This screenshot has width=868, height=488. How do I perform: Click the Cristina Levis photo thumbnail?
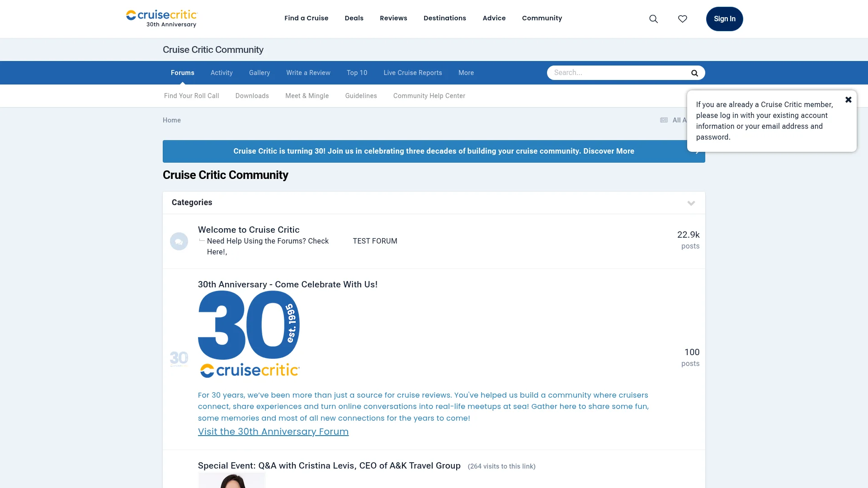click(231, 480)
